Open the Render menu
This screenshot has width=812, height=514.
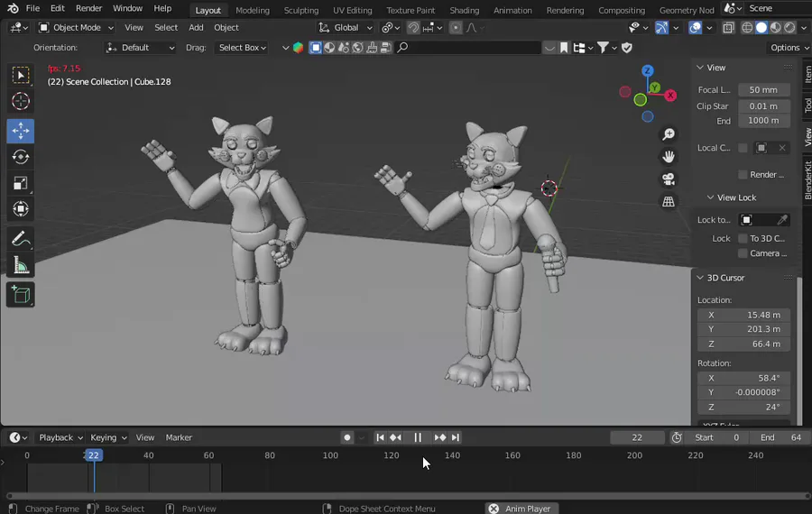88,8
